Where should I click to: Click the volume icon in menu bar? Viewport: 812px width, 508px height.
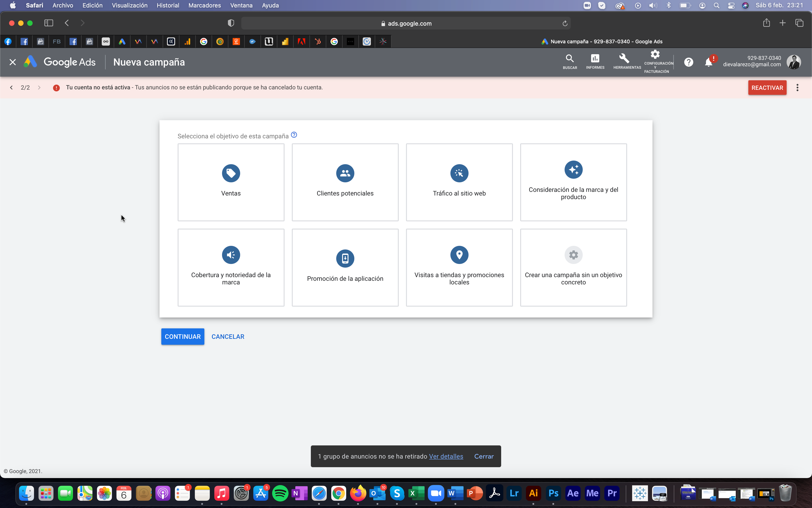(x=653, y=5)
